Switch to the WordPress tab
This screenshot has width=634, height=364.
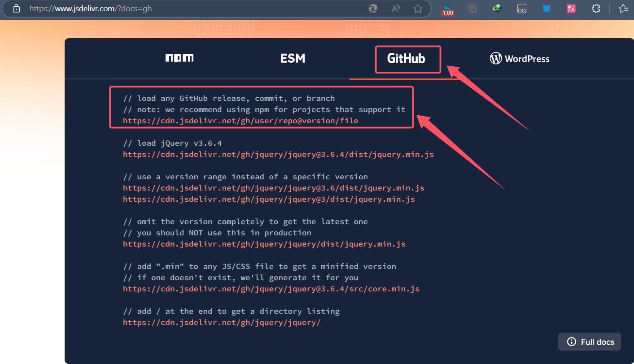pyautogui.click(x=520, y=59)
